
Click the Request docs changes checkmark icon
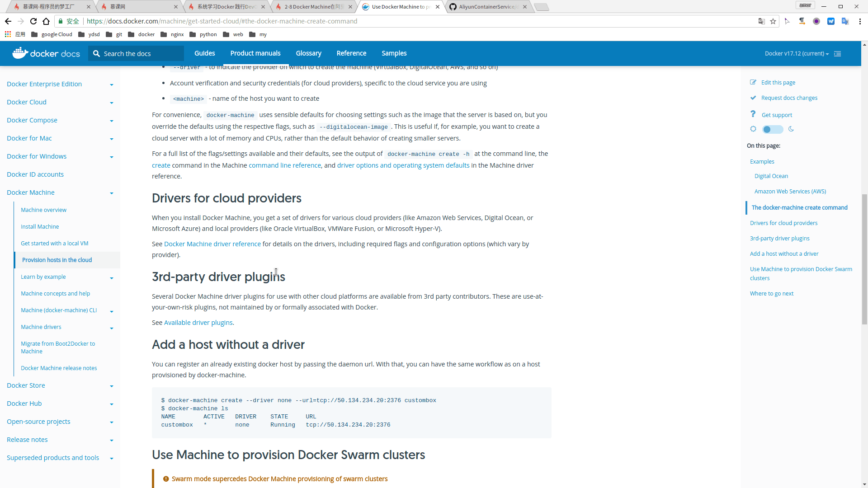pos(753,98)
